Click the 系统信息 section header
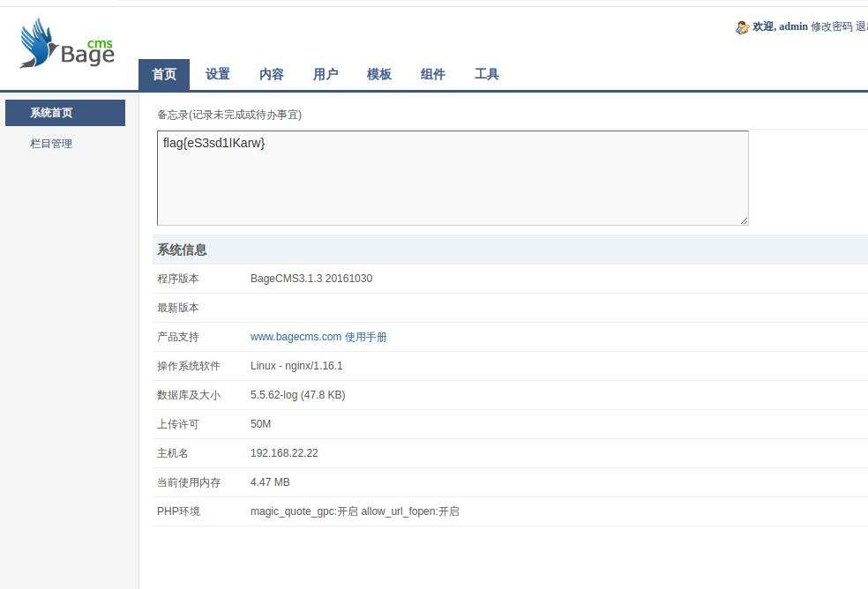Image resolution: width=868 pixels, height=589 pixels. 182,250
